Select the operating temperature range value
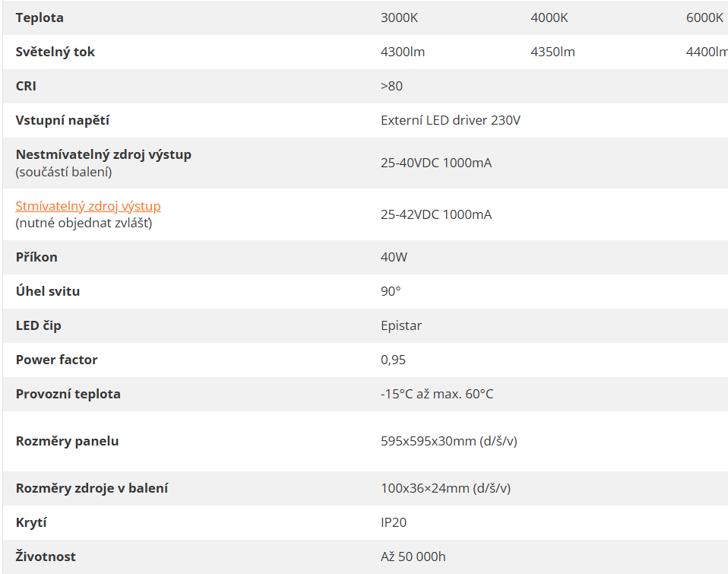Screen dimensions: 728x574 (x=437, y=394)
